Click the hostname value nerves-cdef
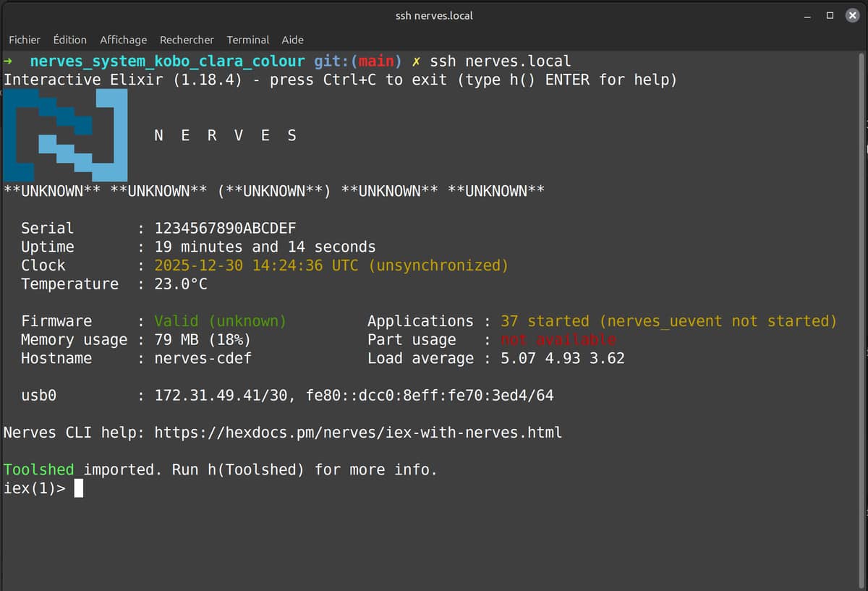The width and height of the screenshot is (868, 591). click(203, 358)
